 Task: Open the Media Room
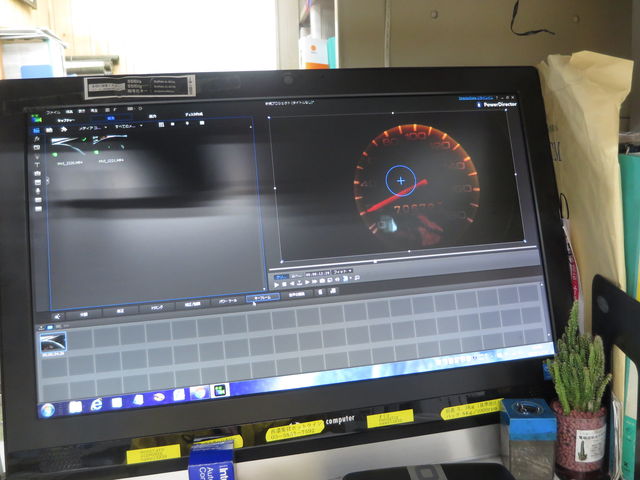(x=36, y=131)
